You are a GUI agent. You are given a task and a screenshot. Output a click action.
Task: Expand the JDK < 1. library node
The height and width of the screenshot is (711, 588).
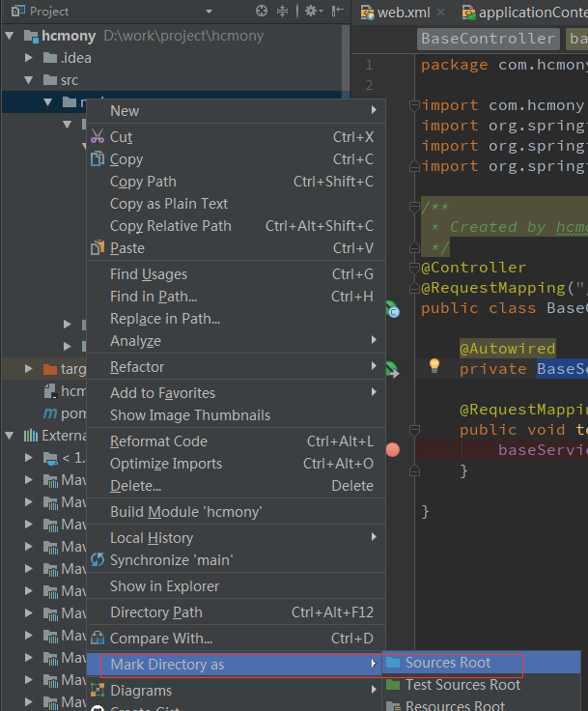pos(29,458)
